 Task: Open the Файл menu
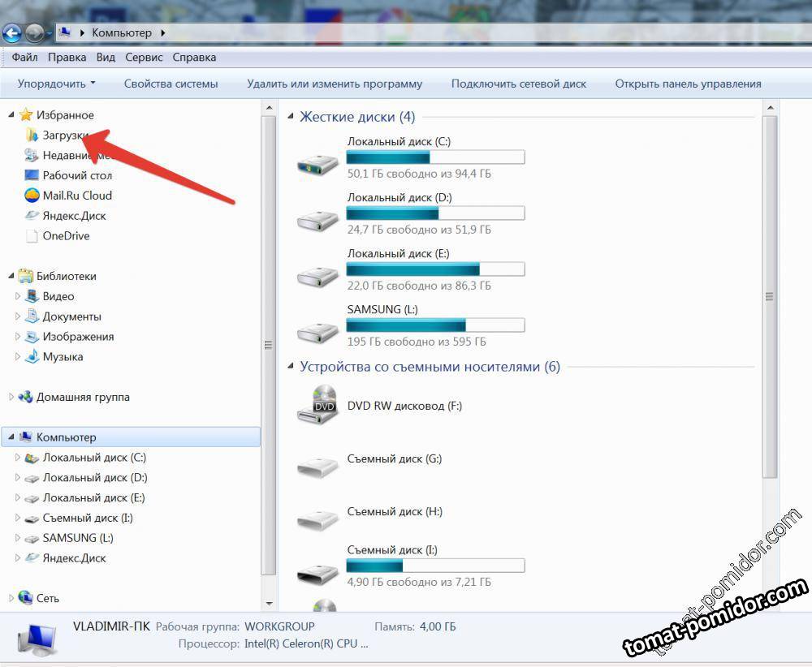point(24,58)
